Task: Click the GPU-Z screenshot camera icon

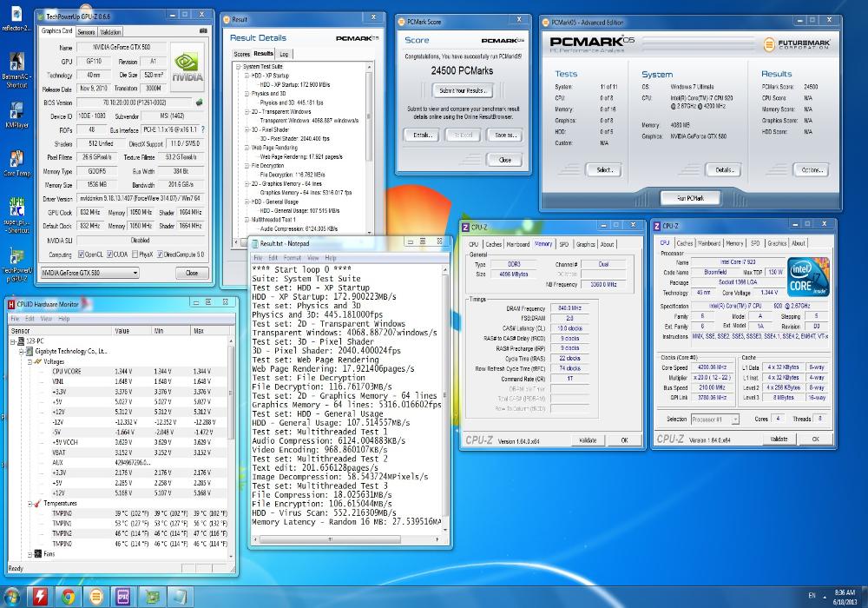Action: tap(203, 31)
